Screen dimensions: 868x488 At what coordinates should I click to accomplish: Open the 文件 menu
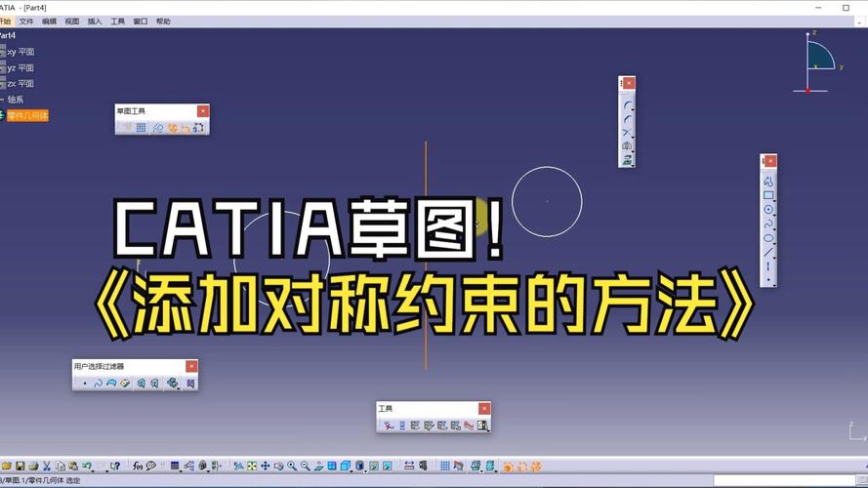tap(26, 21)
